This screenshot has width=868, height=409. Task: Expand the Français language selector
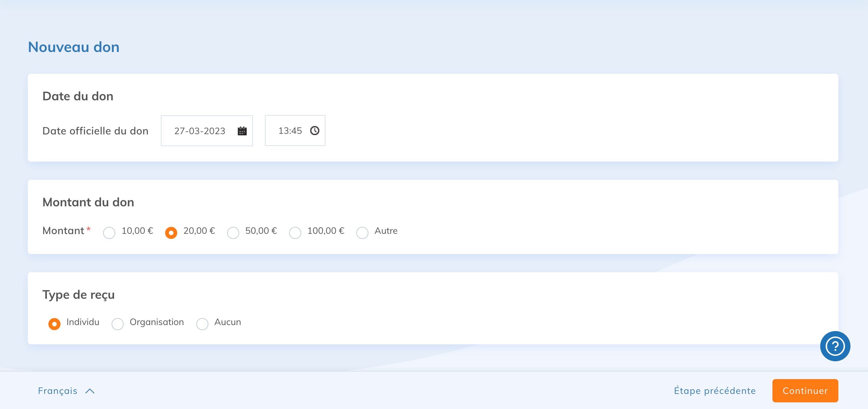[x=58, y=391]
